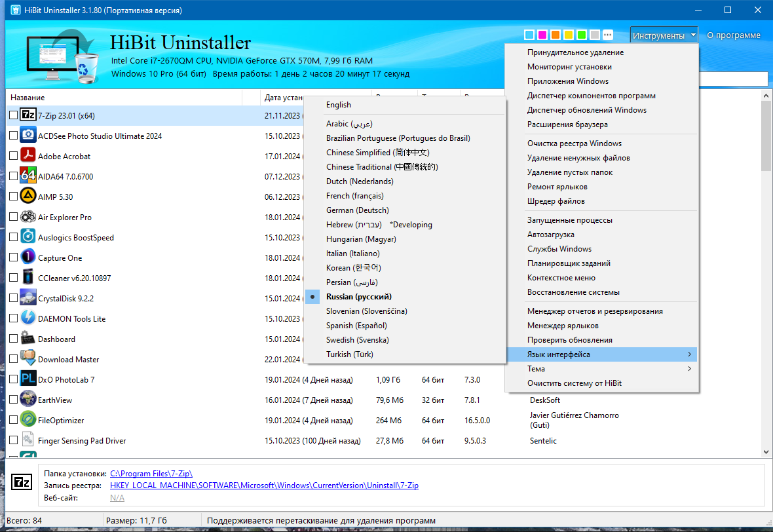The width and height of the screenshot is (773, 532).
Task: Click the search input field
Action: pyautogui.click(x=734, y=79)
